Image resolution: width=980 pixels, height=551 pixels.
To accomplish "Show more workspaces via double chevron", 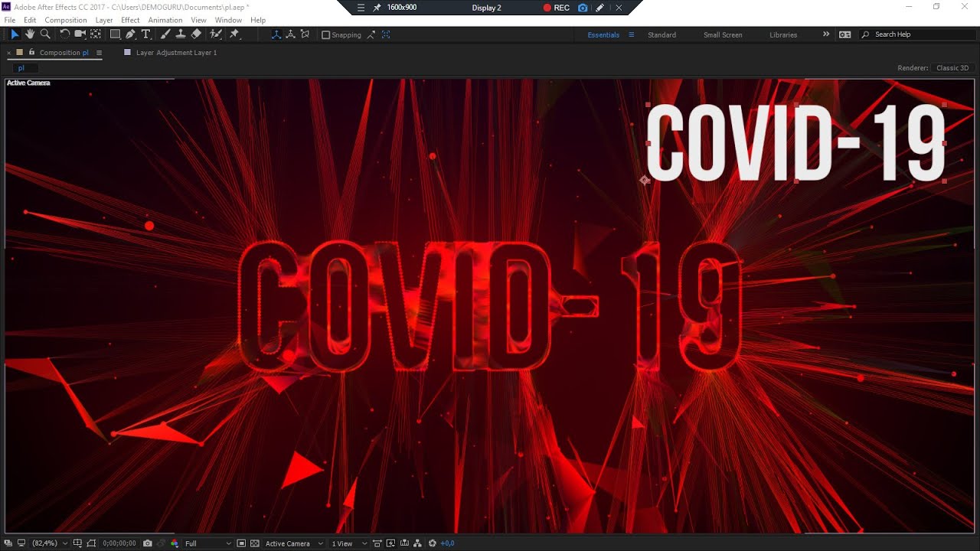I will [826, 34].
